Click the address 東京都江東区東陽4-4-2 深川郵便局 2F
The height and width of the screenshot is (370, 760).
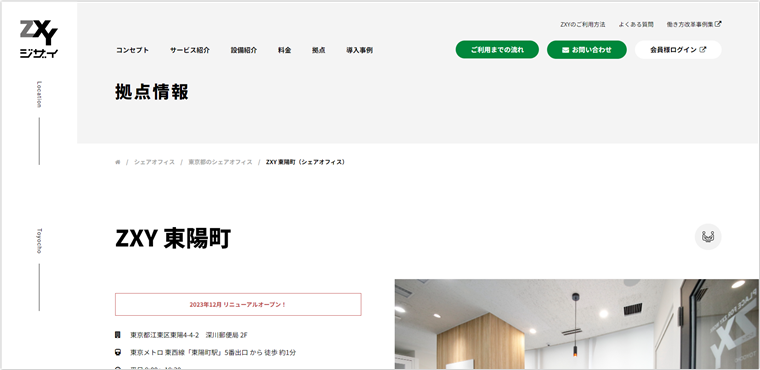pos(189,335)
